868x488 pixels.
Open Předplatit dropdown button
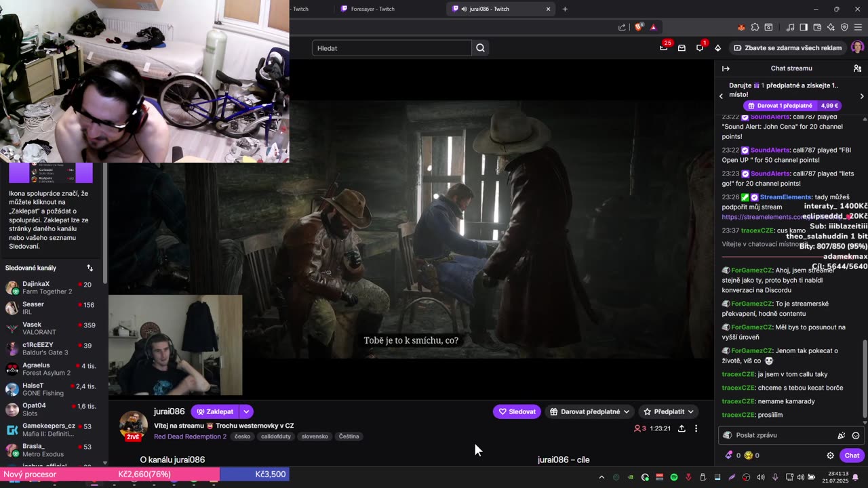pos(669,411)
